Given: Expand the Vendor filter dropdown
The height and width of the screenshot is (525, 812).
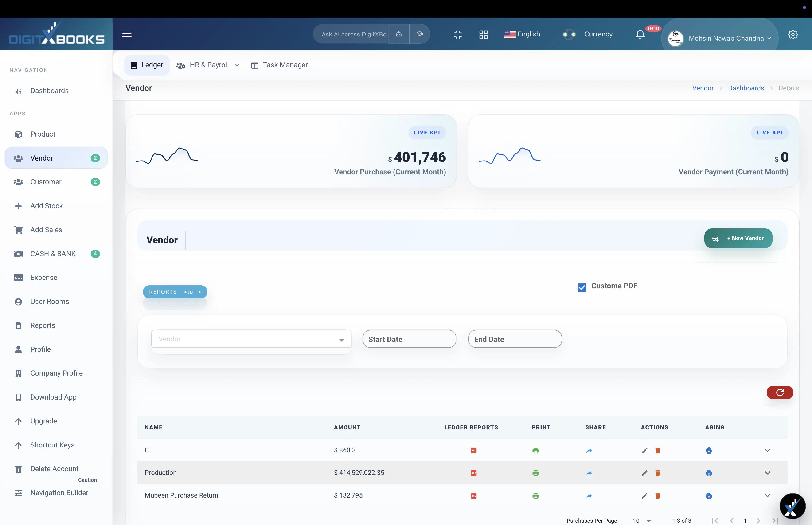Looking at the screenshot, I should (341, 339).
